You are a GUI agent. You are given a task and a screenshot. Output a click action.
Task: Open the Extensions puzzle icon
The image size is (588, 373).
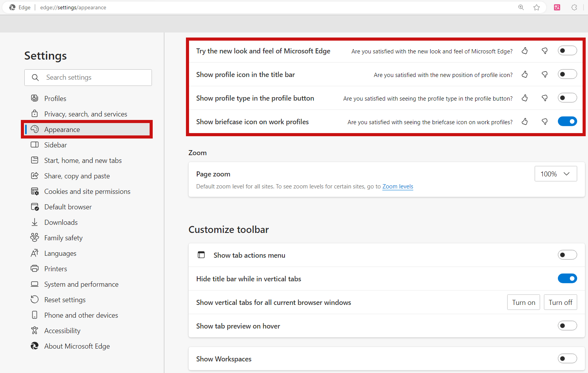click(x=574, y=7)
